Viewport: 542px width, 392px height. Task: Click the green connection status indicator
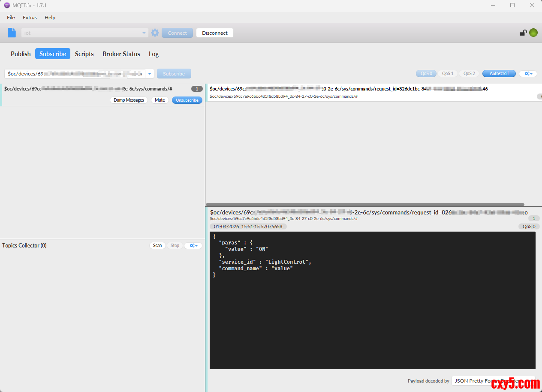click(533, 33)
